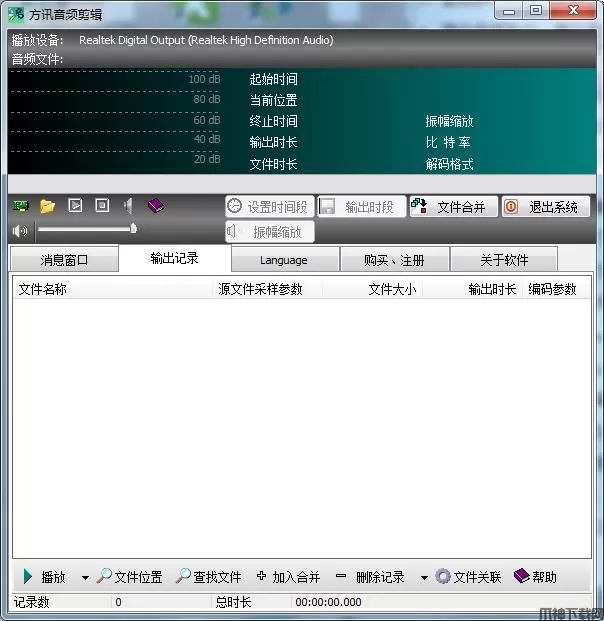Image resolution: width=604 pixels, height=621 pixels.
Task: Click 文件关联 gear button
Action: [468, 577]
